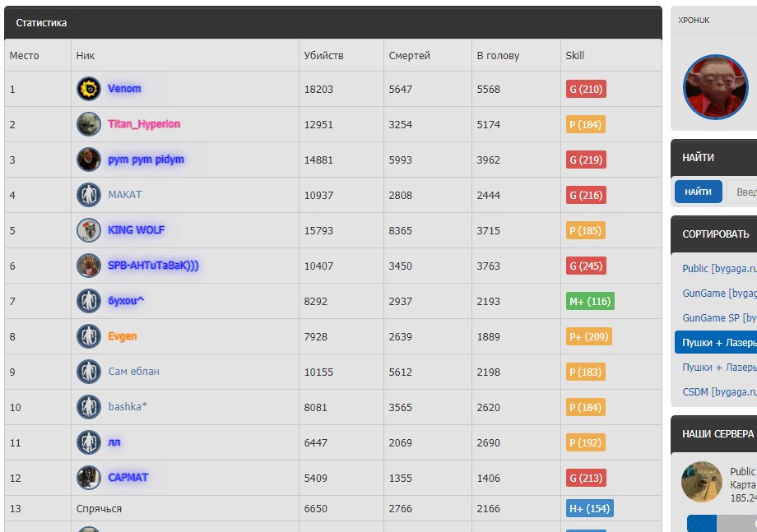Image resolution: width=757 pixels, height=532 pixels.
Task: Click лл player's default avatar
Action: pyautogui.click(x=88, y=442)
